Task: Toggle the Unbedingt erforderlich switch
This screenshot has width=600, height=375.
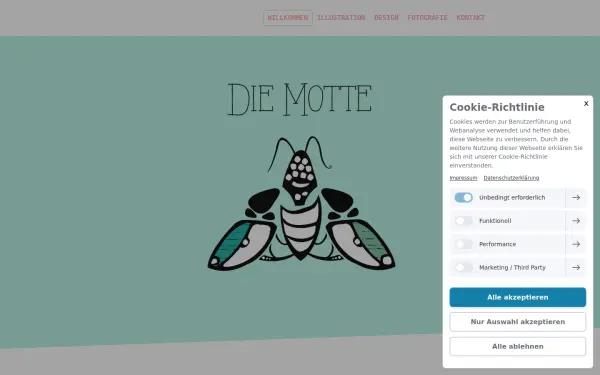Action: 463,197
